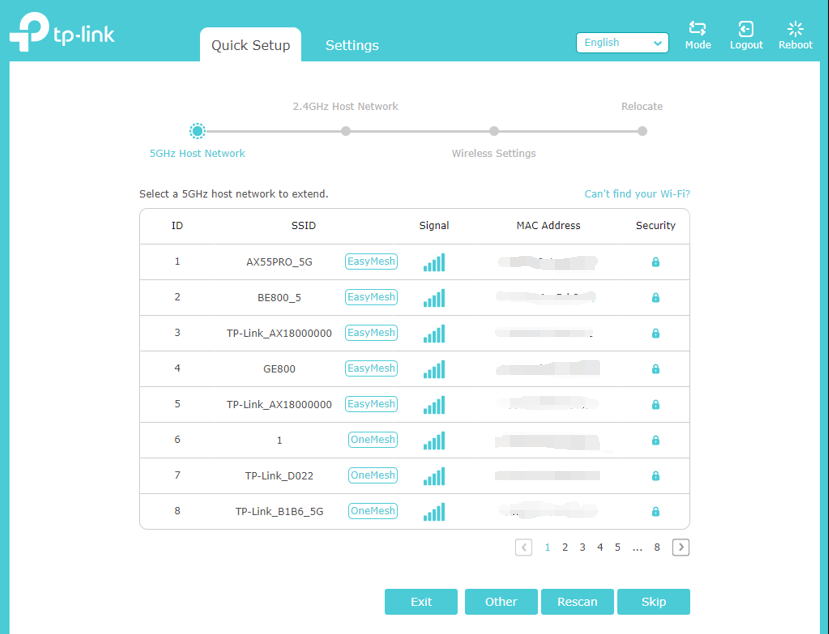Go to page 2 of results
The width and height of the screenshot is (829, 634).
(565, 547)
